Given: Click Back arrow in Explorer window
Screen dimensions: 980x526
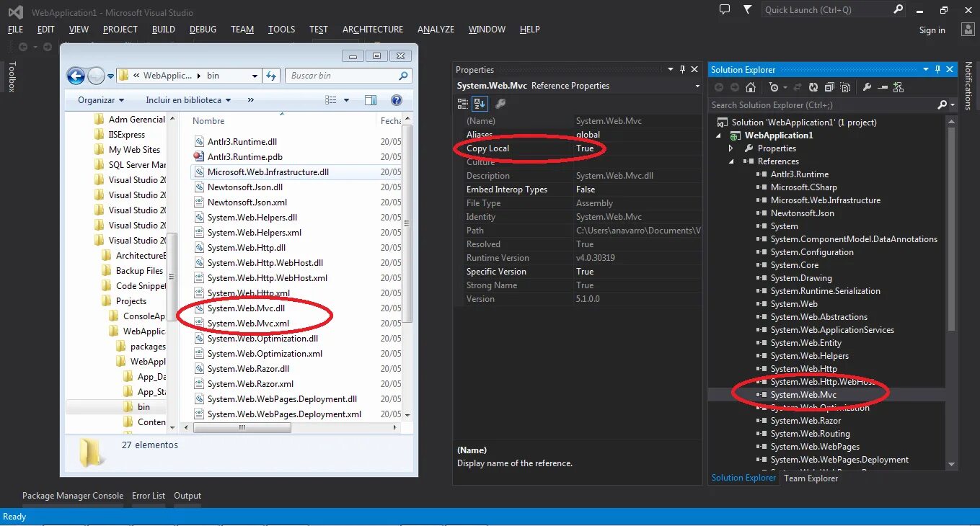Looking at the screenshot, I should 76,76.
